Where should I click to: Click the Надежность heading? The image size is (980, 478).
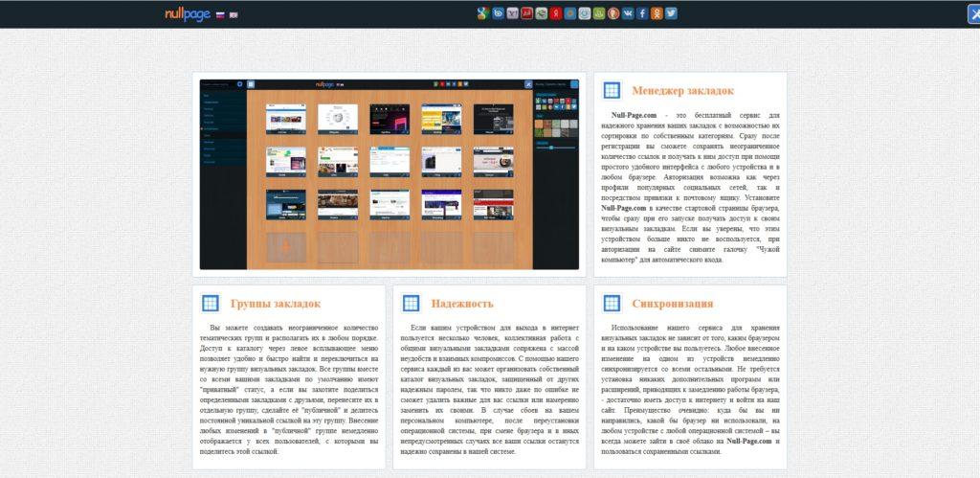point(462,304)
